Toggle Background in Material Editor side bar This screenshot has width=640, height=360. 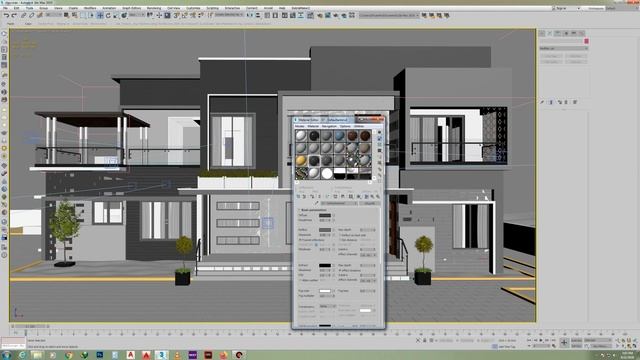(x=380, y=144)
